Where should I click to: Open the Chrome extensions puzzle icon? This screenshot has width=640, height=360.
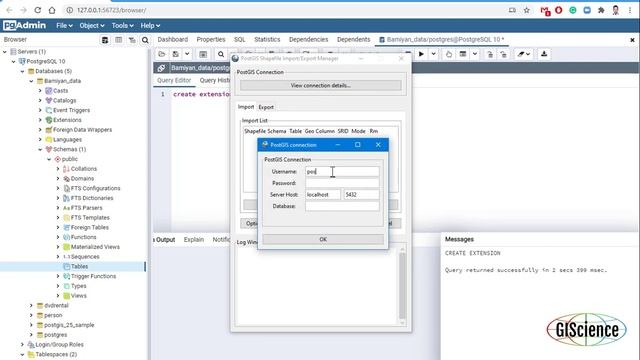coord(601,10)
